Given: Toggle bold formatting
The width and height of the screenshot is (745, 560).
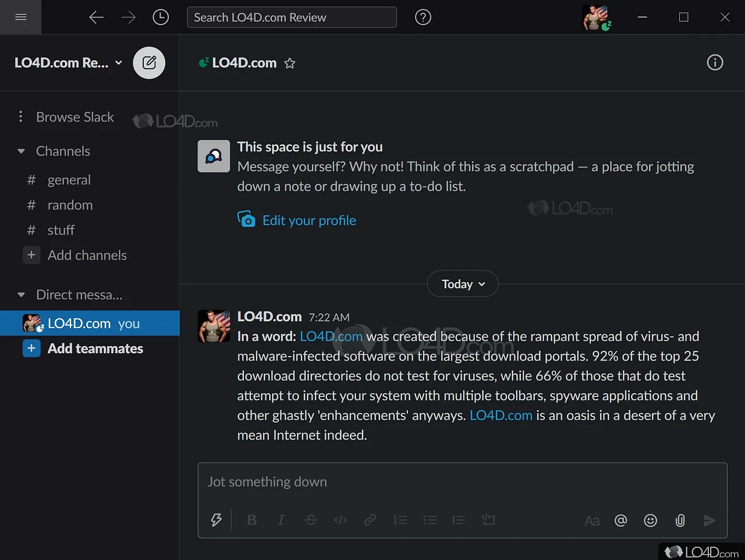Looking at the screenshot, I should (x=251, y=520).
